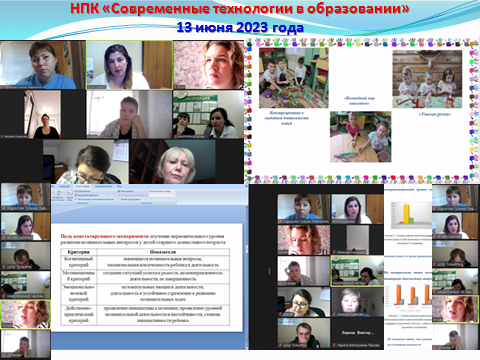480x360 pixels.
Task: Click the Критерии table header
Action: tap(78, 252)
